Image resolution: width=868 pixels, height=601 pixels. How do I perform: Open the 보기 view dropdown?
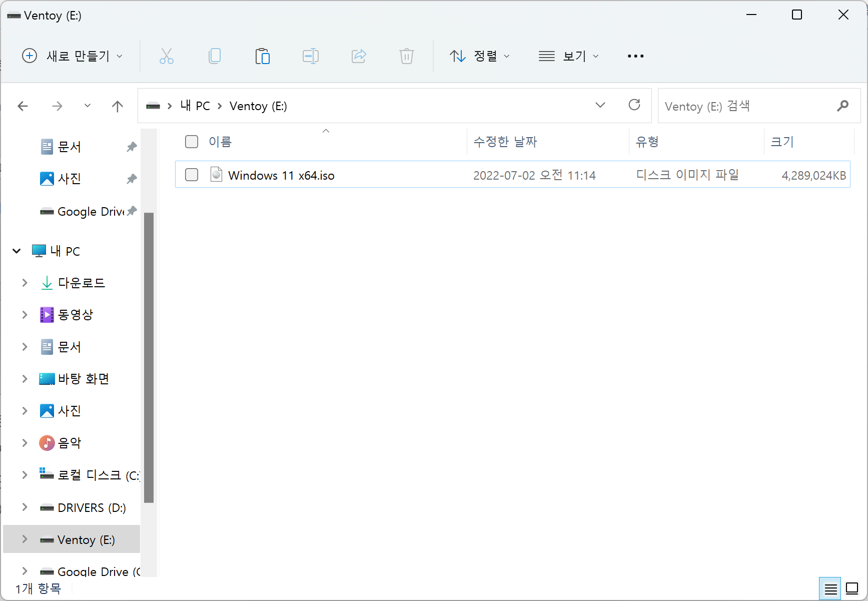[568, 56]
